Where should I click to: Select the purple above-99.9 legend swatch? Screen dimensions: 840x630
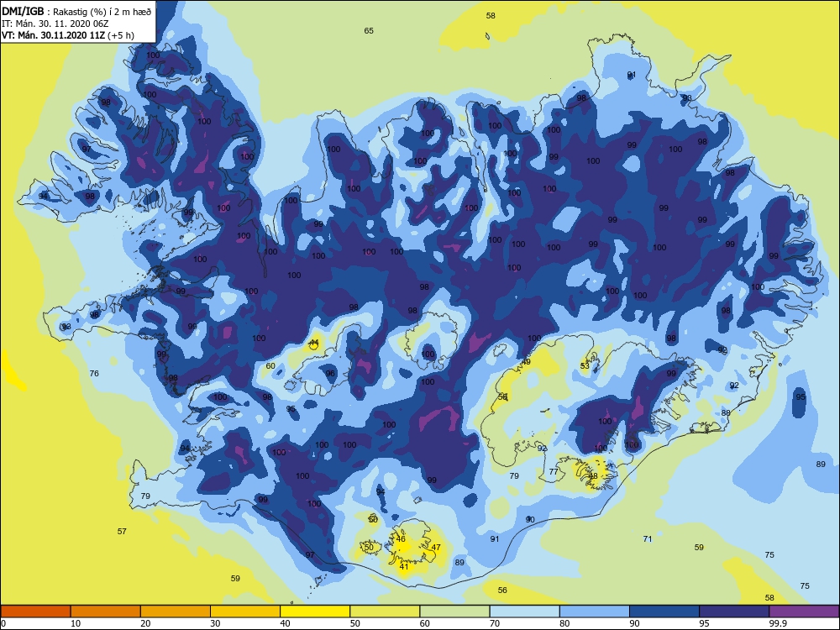(x=804, y=612)
